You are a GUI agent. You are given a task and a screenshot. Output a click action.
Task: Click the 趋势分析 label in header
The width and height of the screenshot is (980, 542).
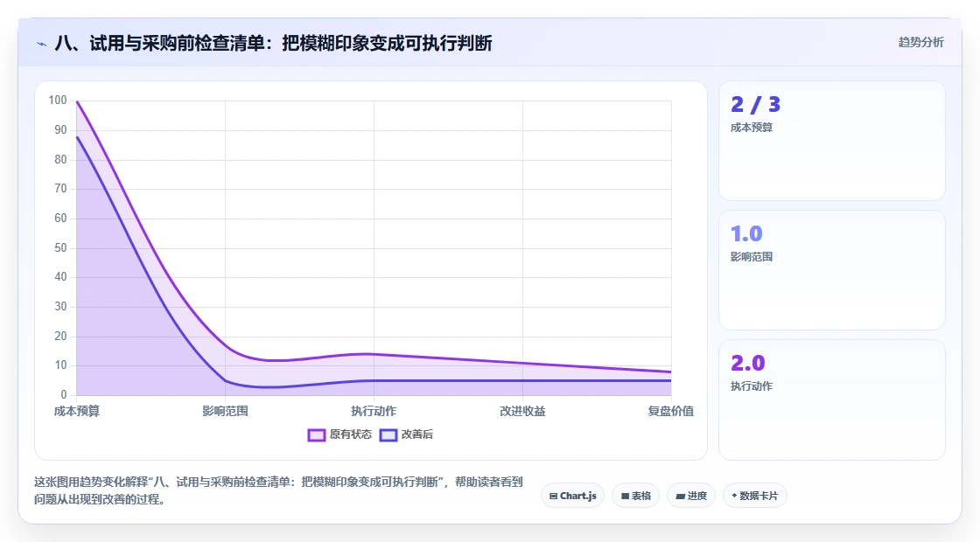[920, 43]
